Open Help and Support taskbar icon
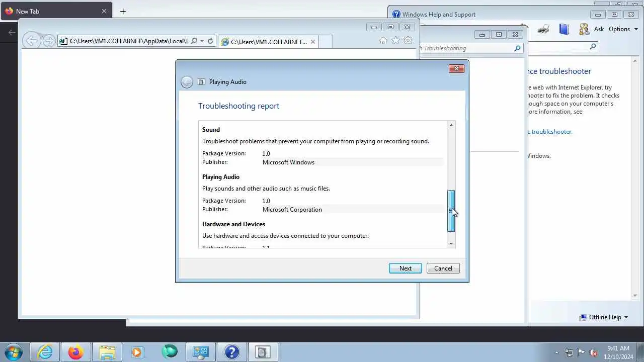644x362 pixels. pyautogui.click(x=231, y=352)
